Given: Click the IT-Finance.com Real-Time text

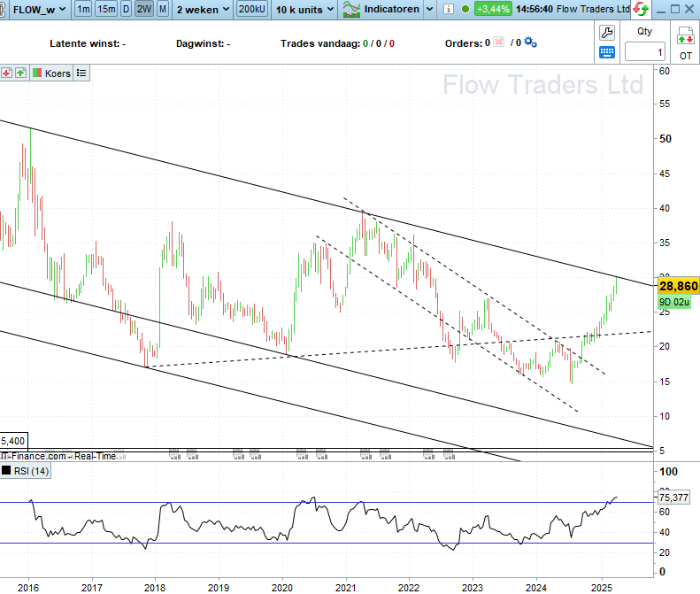Looking at the screenshot, I should point(58,456).
